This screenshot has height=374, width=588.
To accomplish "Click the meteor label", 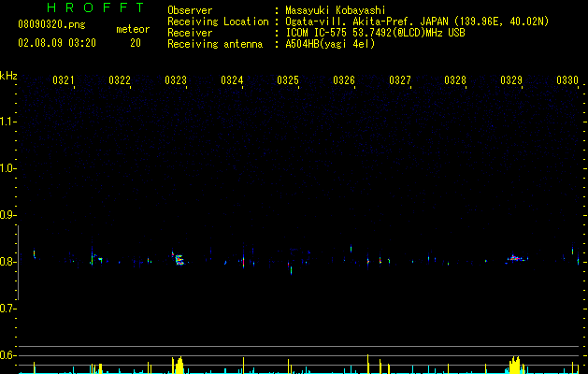I will tap(133, 29).
